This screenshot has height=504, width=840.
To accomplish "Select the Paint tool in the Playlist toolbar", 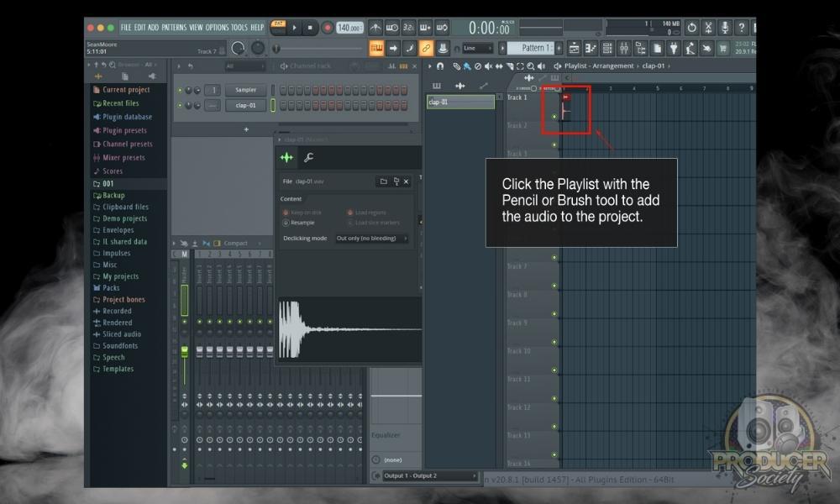I will (469, 66).
